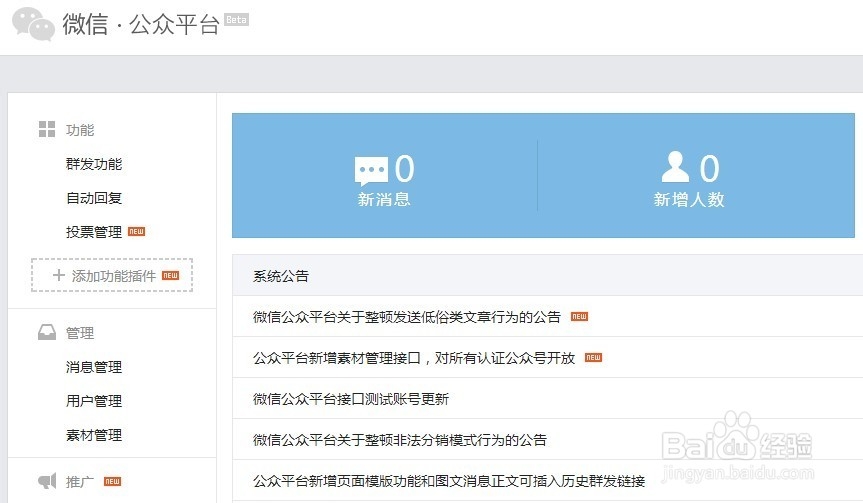The height and width of the screenshot is (503, 863).
Task: Click new badge after 素材管理接口 announcement
Action: 593,358
